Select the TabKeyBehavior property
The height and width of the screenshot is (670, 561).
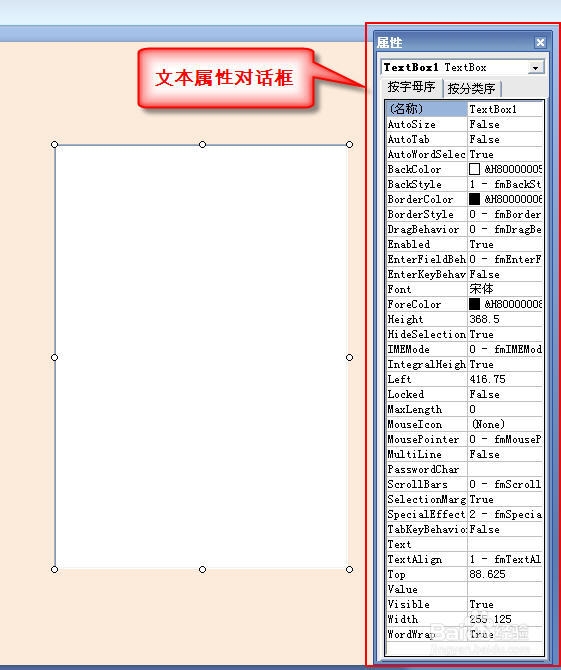click(426, 529)
